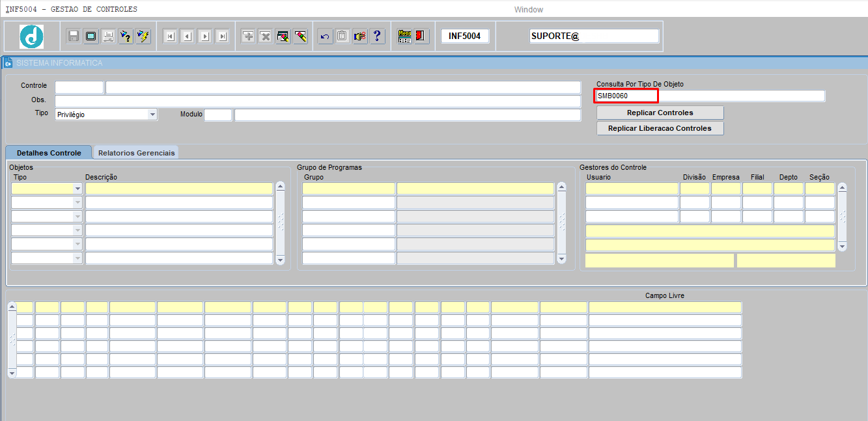This screenshot has height=421, width=868.
Task: Open the Tipo Privilégio dropdown
Action: 152,115
